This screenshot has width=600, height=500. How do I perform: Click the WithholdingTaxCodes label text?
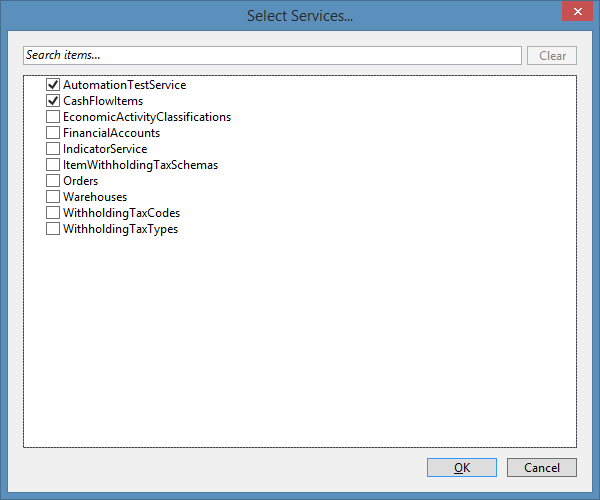point(121,213)
